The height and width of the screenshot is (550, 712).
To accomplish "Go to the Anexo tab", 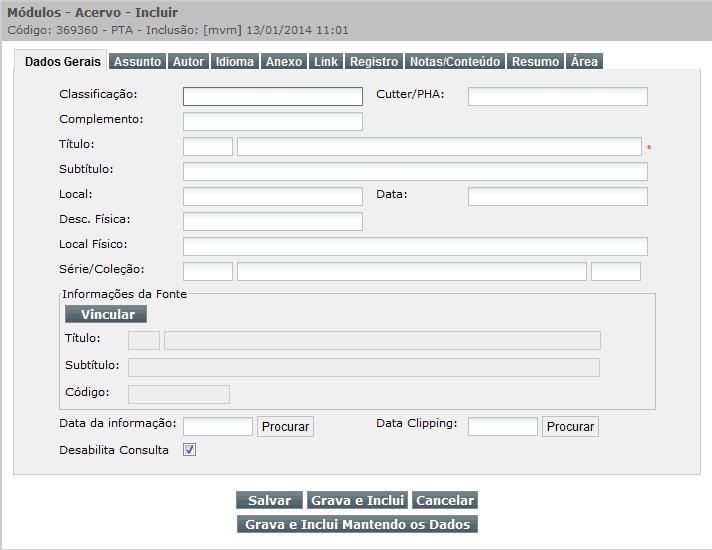I will 284,61.
